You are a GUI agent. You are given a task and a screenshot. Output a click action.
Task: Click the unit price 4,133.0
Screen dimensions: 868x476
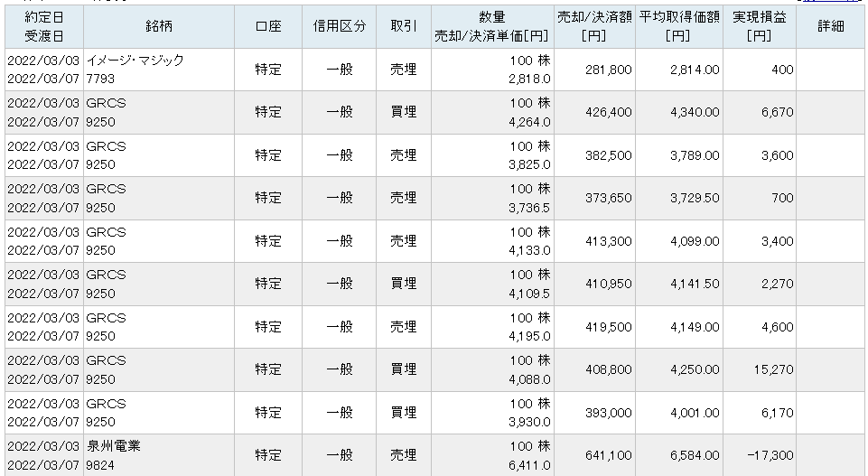point(530,251)
